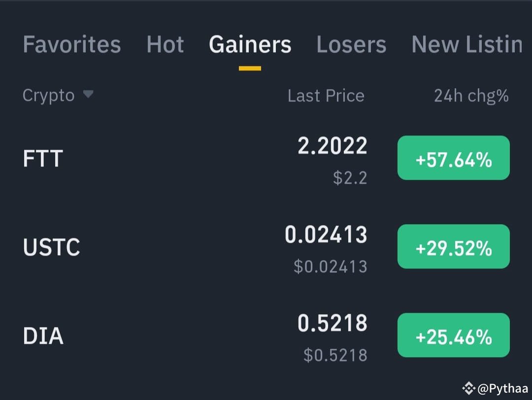Screen dimensions: 532x400
Task: Click the DIA price 0.5218
Action: pyautogui.click(x=332, y=323)
